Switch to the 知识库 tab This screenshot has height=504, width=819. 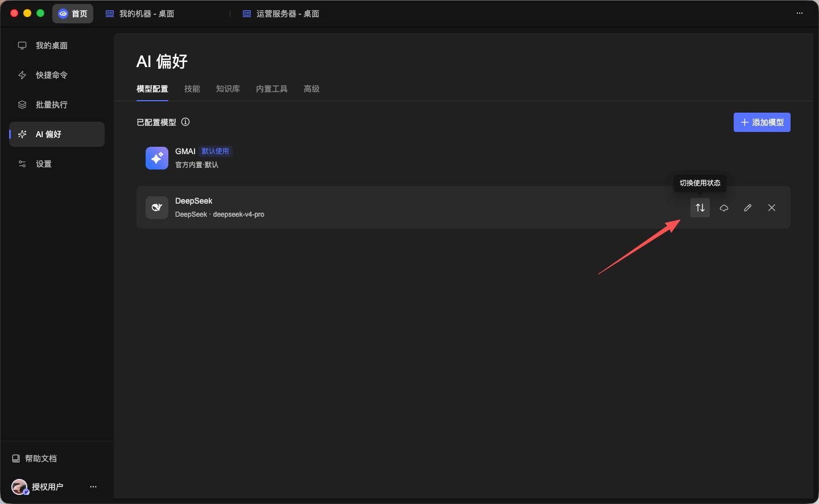(228, 89)
